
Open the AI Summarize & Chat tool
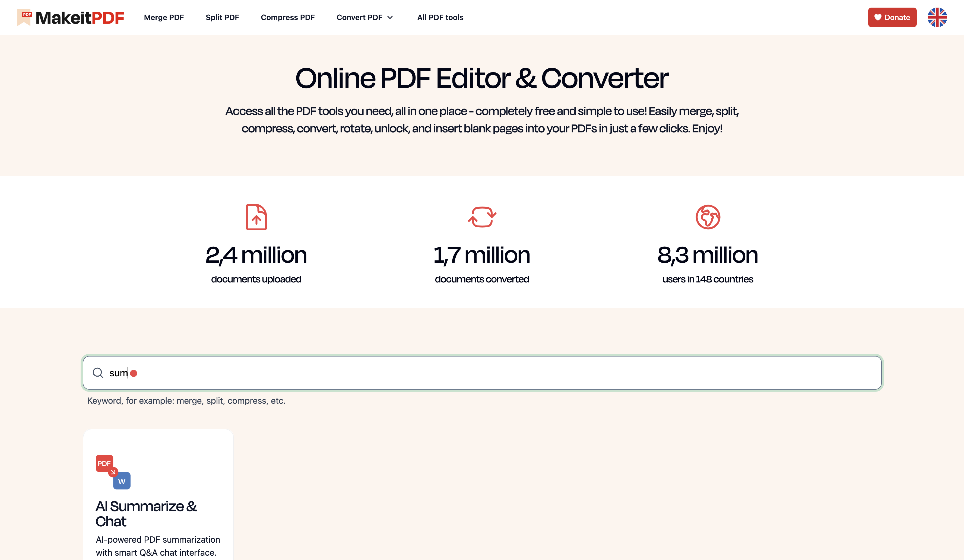(158, 497)
